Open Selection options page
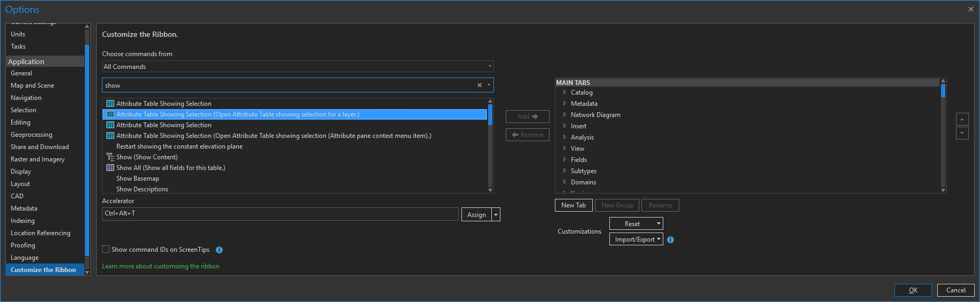This screenshot has width=980, height=302. pos(45,110)
